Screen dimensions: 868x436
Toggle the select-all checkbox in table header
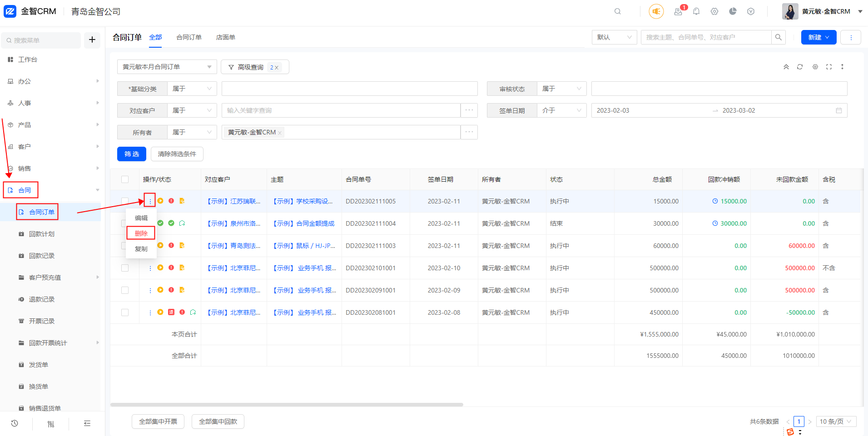click(125, 179)
